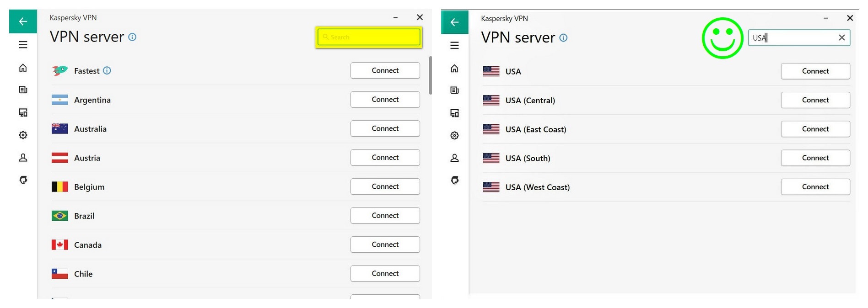868x308 pixels.
Task: Select the Canada row label
Action: pyautogui.click(x=88, y=245)
